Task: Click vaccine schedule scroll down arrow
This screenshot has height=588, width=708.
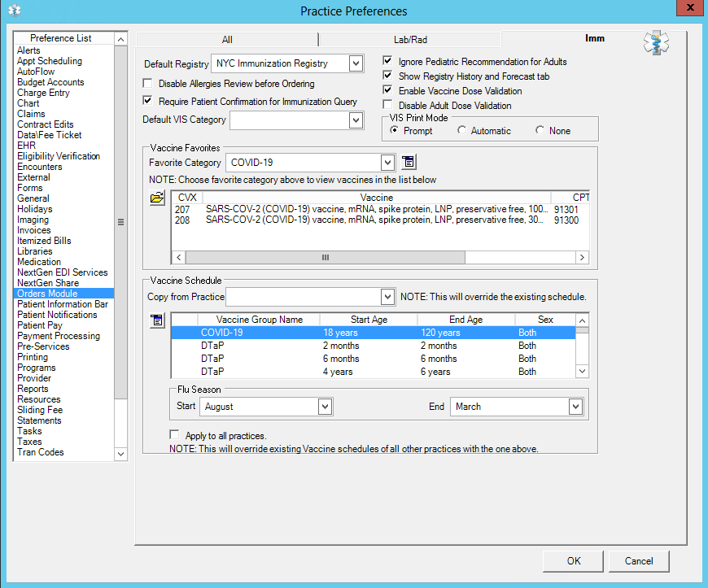Action: (x=583, y=372)
